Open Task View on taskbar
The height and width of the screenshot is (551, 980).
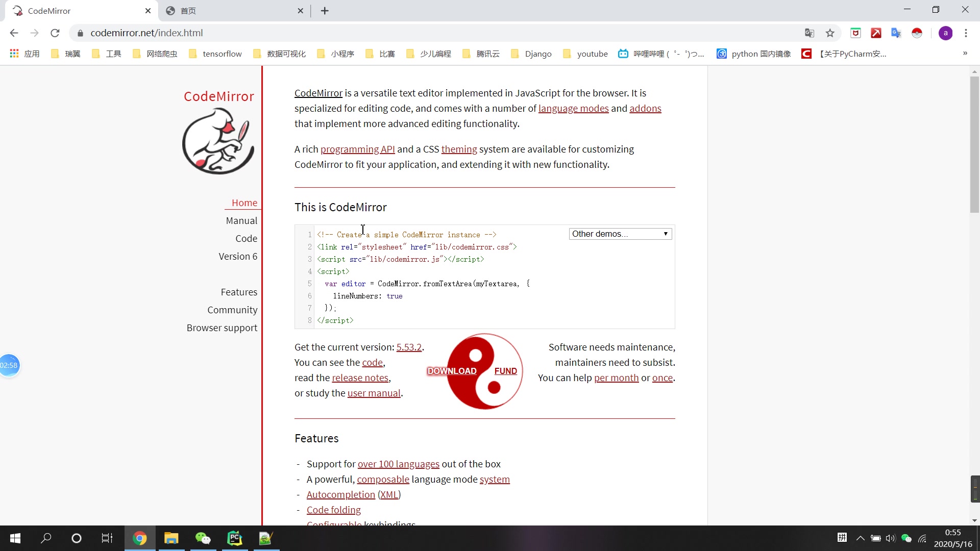click(x=107, y=538)
